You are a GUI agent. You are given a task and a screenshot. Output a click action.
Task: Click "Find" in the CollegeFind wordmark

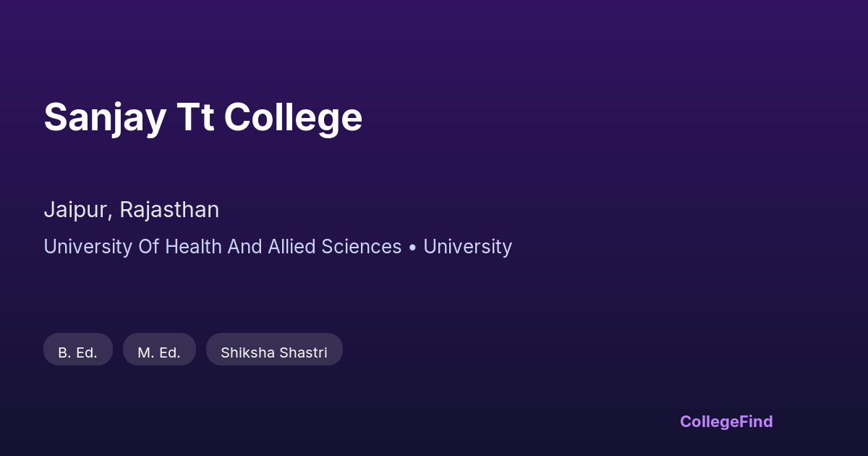[756, 421]
